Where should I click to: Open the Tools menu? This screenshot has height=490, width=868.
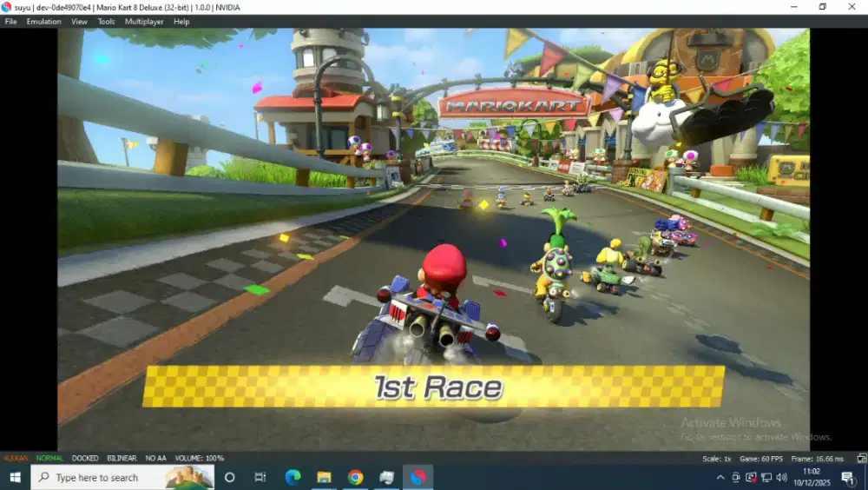coord(106,22)
